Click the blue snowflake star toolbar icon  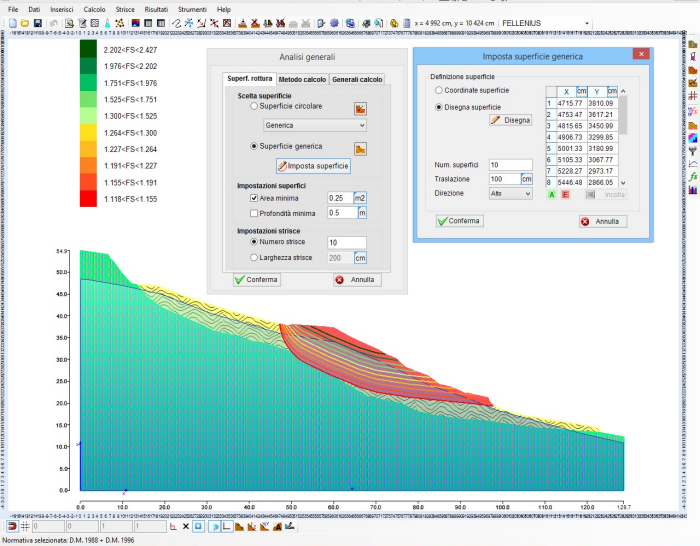coord(189,23)
